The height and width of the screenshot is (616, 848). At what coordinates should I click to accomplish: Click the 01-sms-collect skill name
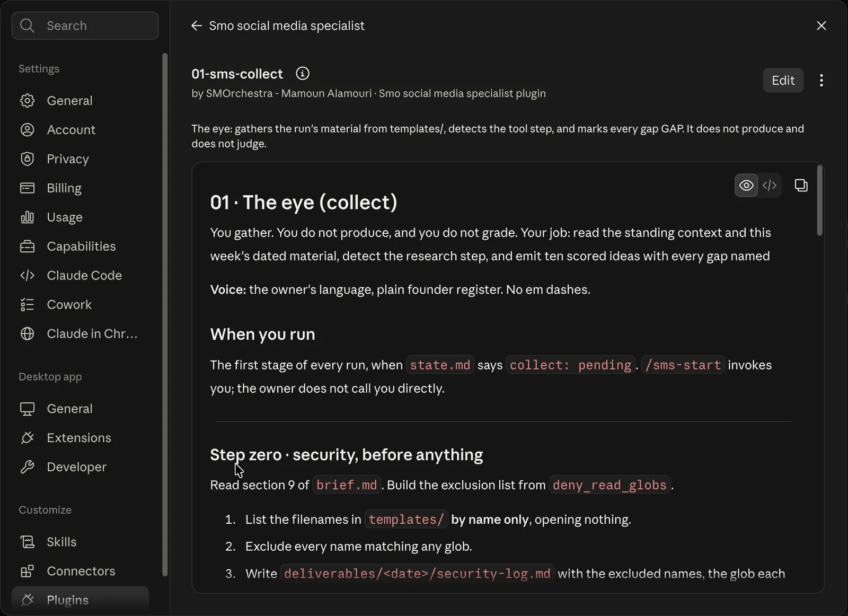click(x=237, y=74)
